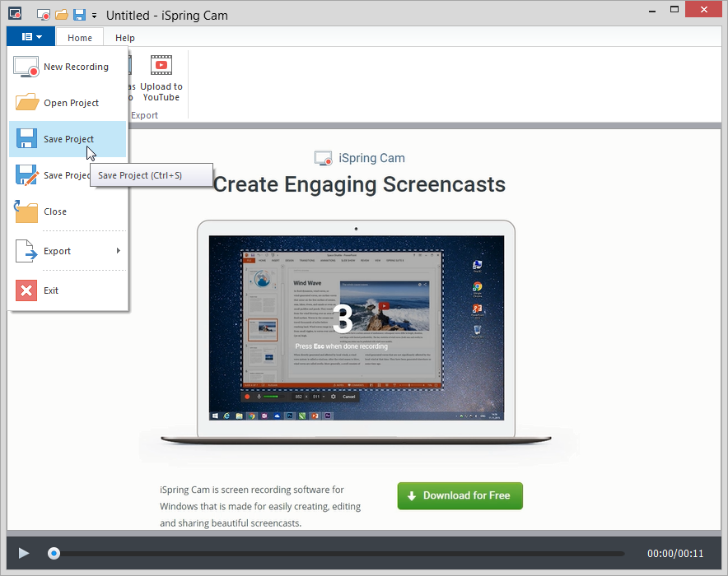The height and width of the screenshot is (576, 728).
Task: Choose Close in the file menu
Action: [x=68, y=211]
